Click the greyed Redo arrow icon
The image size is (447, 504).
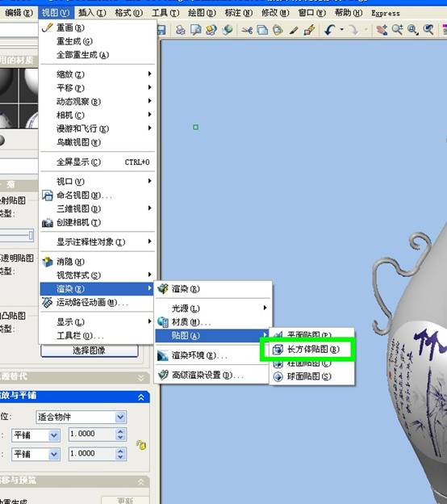(x=353, y=30)
